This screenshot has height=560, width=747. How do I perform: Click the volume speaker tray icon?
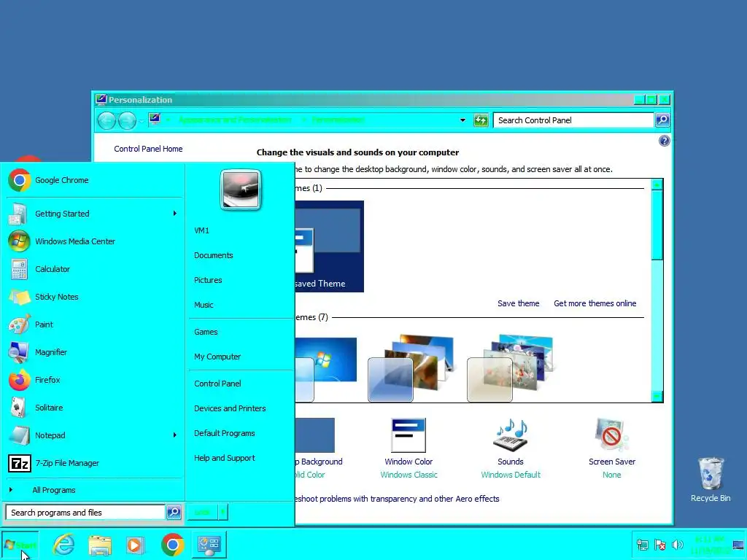tap(677, 545)
